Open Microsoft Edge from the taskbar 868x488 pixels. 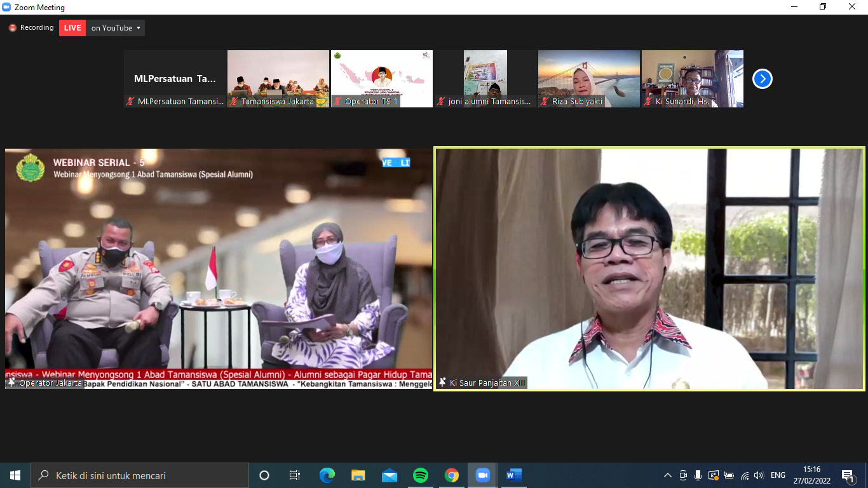[x=327, y=475]
